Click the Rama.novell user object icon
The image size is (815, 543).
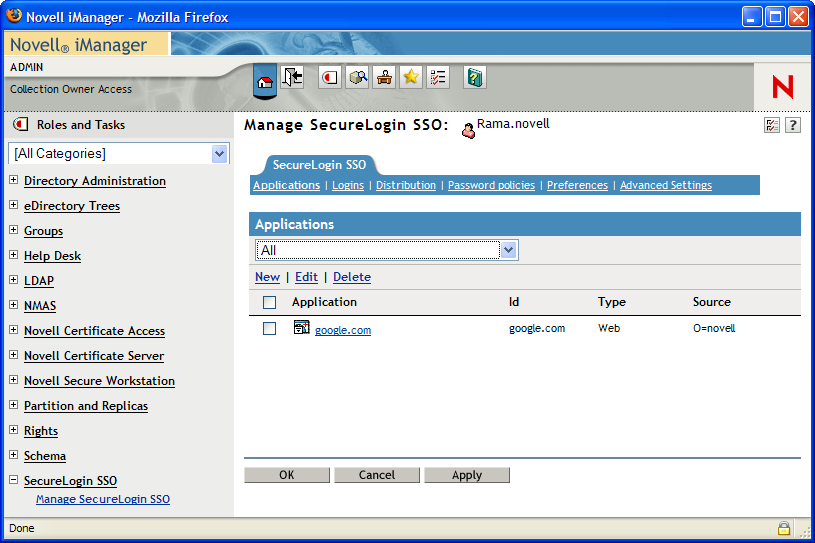pos(468,130)
